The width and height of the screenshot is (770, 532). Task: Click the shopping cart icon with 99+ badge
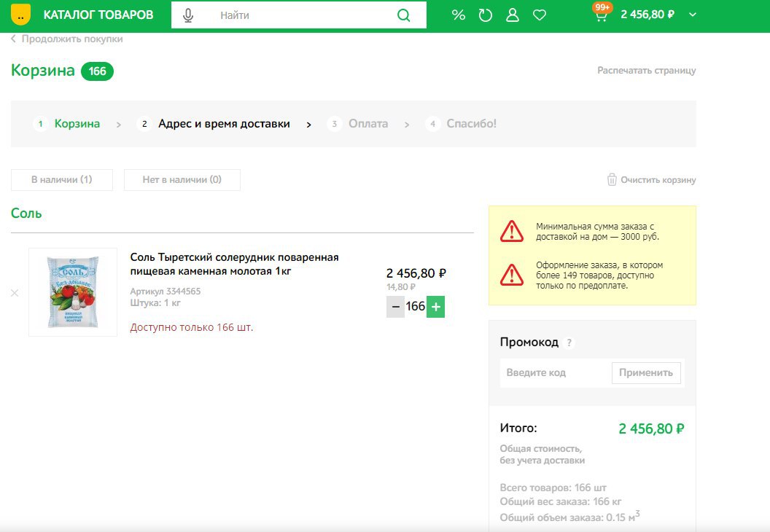(x=601, y=13)
